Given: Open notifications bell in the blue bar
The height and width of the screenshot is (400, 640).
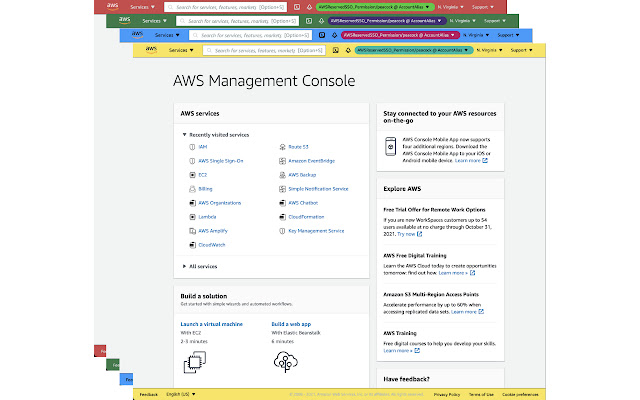Looking at the screenshot, I should coord(334,35).
